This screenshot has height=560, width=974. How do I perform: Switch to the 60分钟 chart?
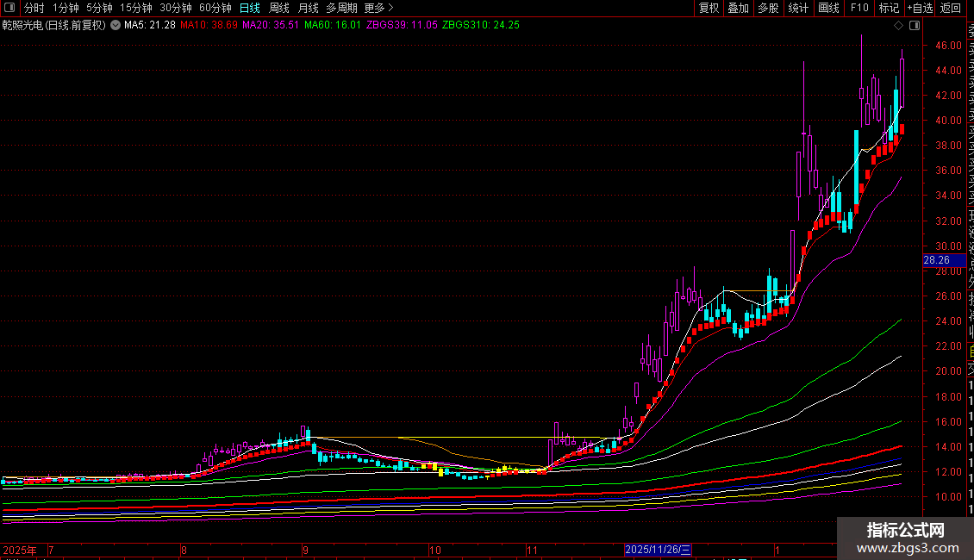215,8
